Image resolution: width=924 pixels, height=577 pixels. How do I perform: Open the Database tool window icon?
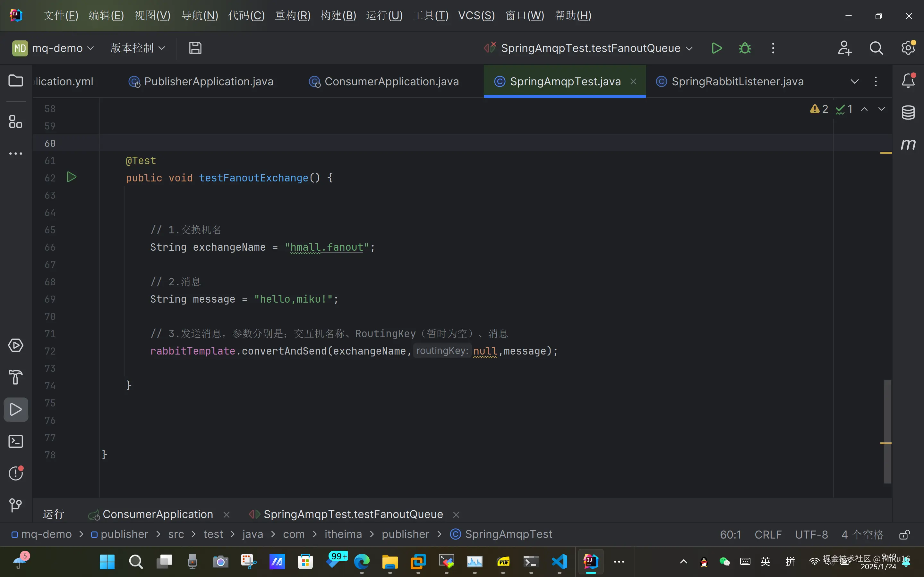click(908, 113)
